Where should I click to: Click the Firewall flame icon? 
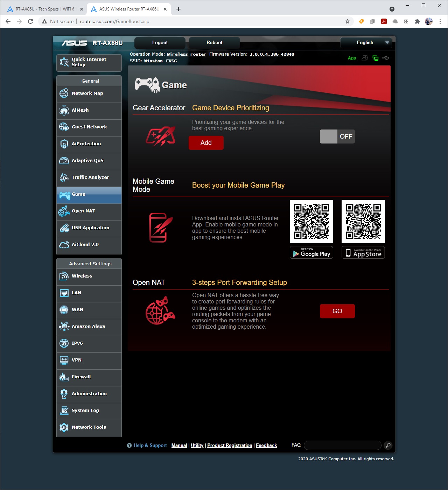click(x=64, y=377)
